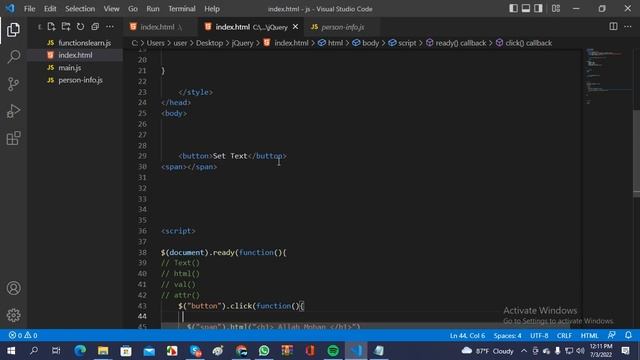Open File Explorer from taskbar

(x=103, y=351)
